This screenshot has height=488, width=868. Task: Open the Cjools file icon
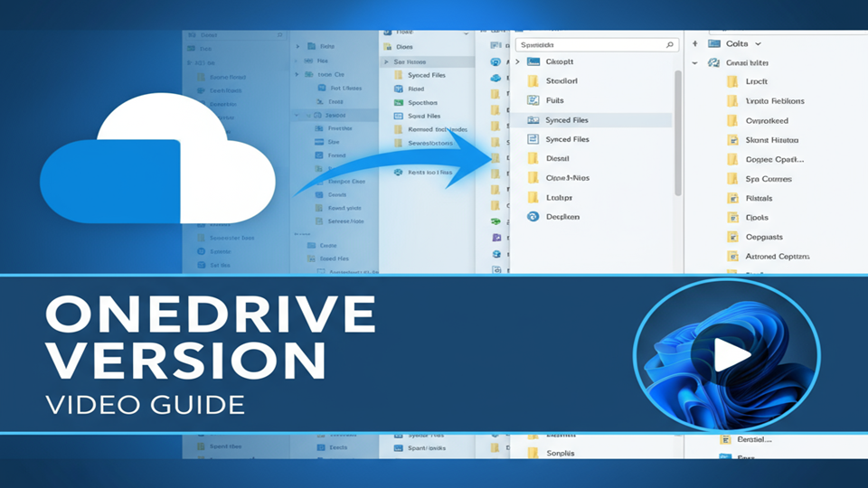click(x=732, y=218)
